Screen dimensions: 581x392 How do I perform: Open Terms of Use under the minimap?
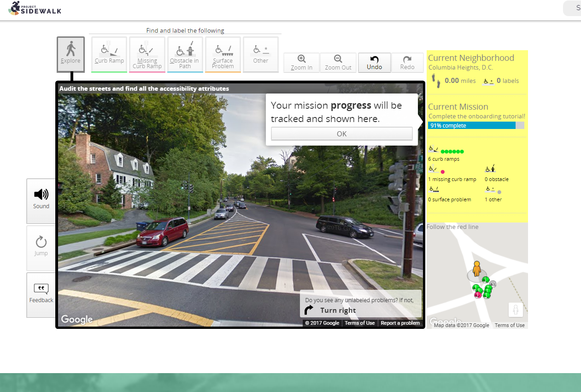click(510, 325)
